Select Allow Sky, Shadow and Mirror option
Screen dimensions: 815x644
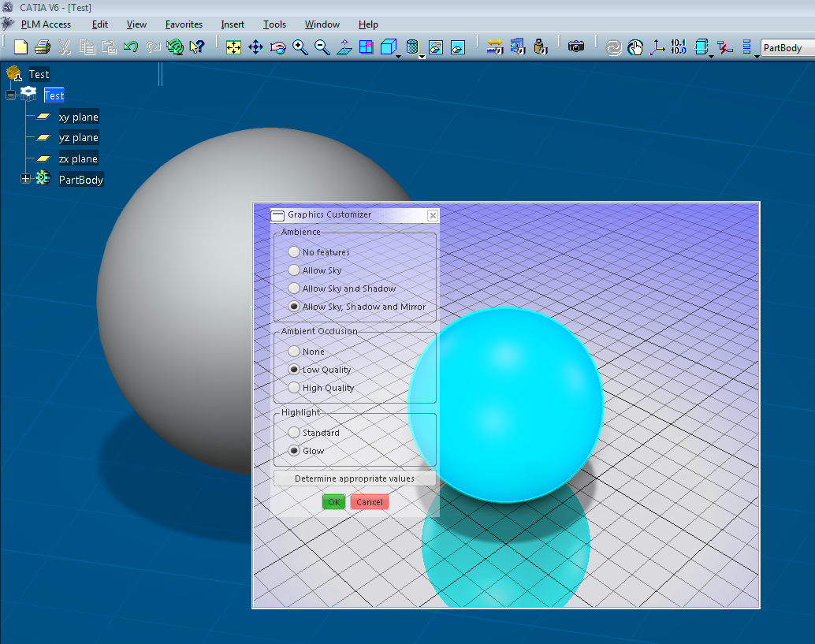click(x=294, y=307)
